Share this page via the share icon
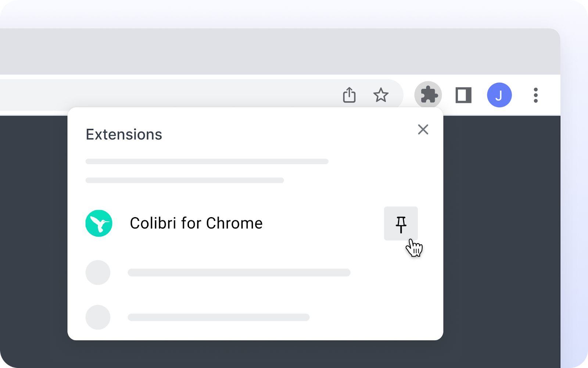Screen dimensions: 588x368 pyautogui.click(x=349, y=95)
